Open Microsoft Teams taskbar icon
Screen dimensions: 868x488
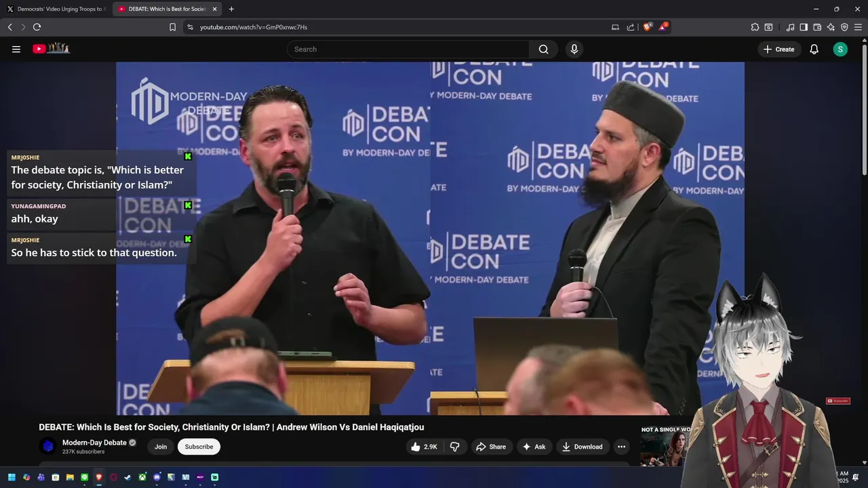tap(41, 477)
